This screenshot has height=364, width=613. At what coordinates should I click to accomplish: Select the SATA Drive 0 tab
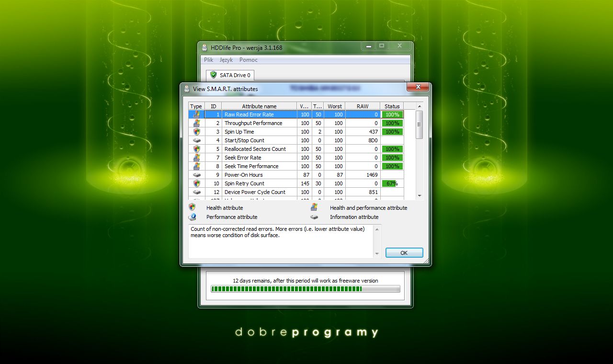tap(230, 75)
